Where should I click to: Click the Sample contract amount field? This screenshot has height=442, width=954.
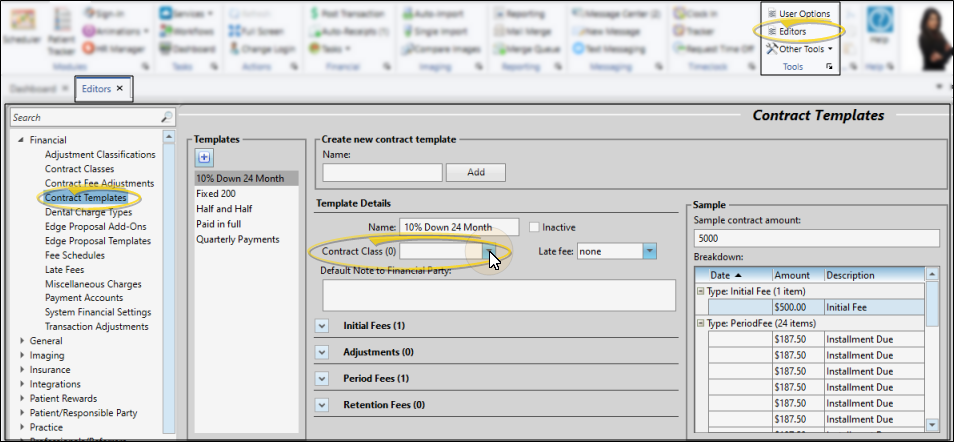[815, 238]
